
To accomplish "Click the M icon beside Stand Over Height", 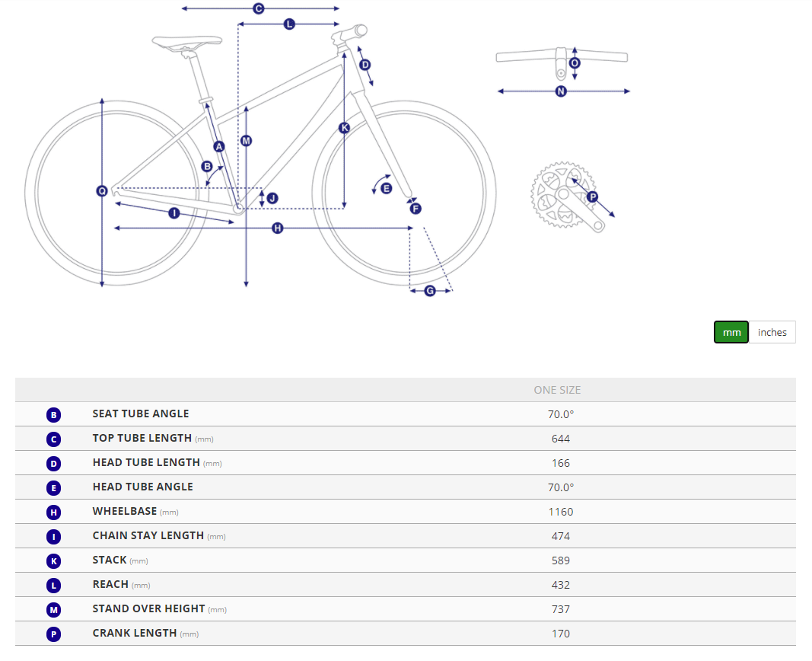I will point(53,609).
